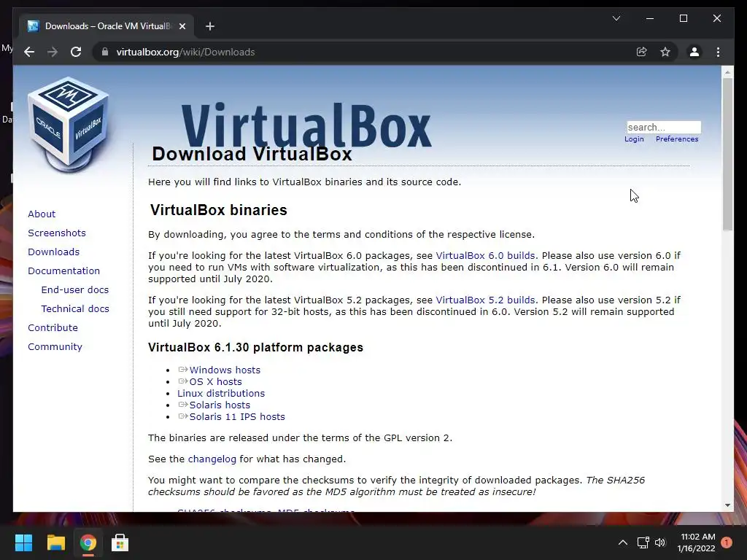Open File Explorer from the taskbar

[55, 542]
